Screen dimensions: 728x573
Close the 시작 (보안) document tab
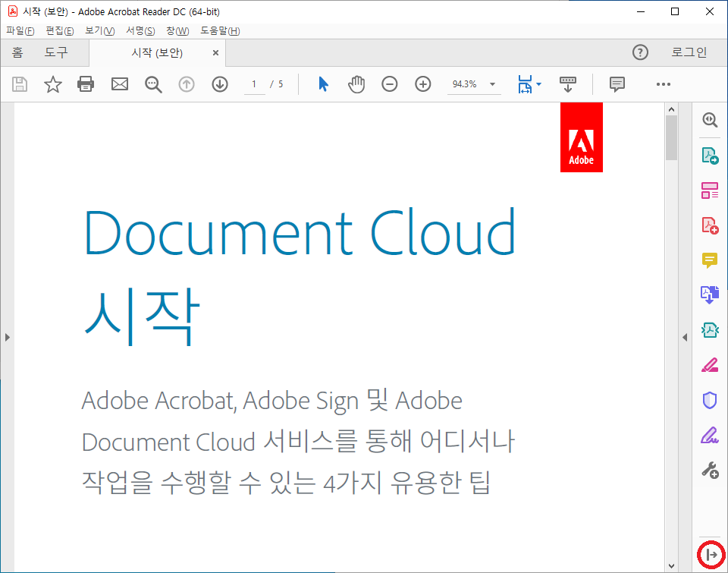pyautogui.click(x=215, y=52)
